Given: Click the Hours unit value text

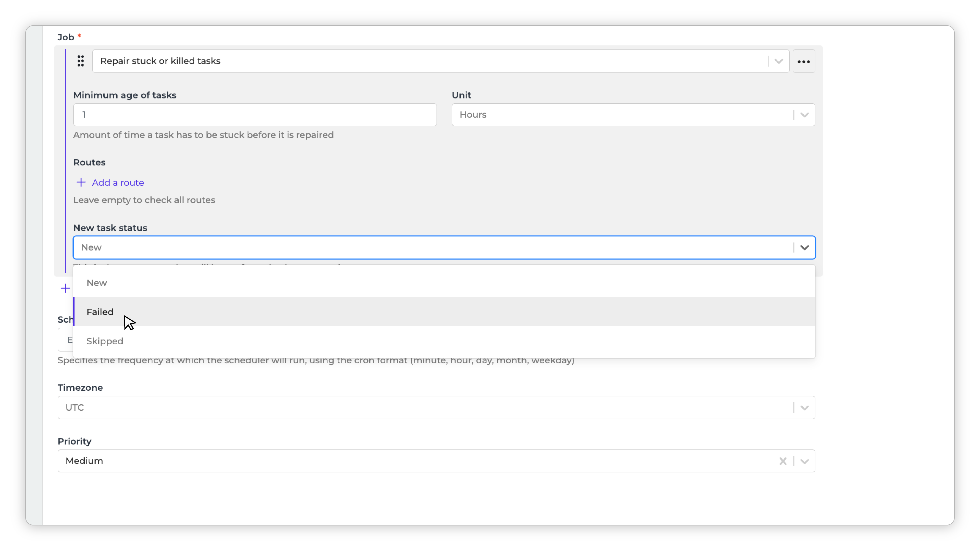Looking at the screenshot, I should [x=472, y=115].
